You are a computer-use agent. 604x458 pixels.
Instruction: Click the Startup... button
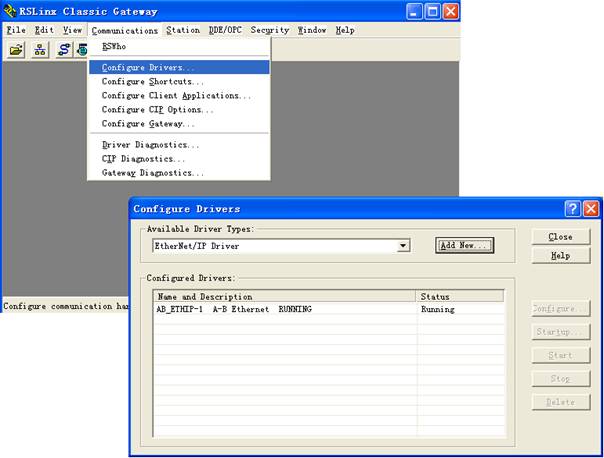[560, 332]
